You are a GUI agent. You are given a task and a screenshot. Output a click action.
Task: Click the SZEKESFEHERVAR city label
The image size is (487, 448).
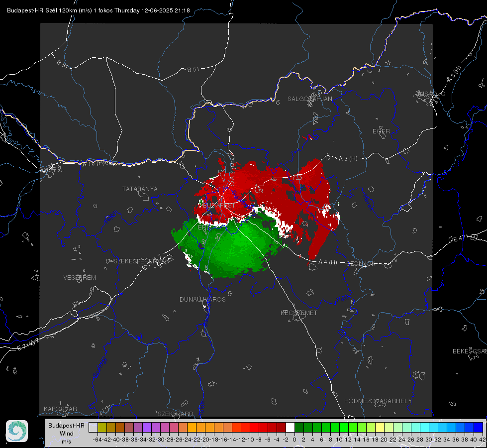[x=143, y=261]
